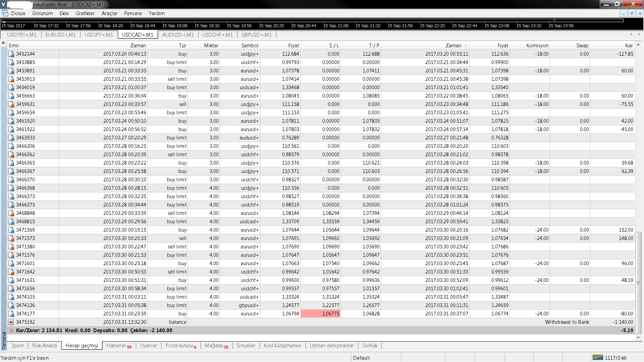Click the order icon of row 3474177

coord(11,314)
